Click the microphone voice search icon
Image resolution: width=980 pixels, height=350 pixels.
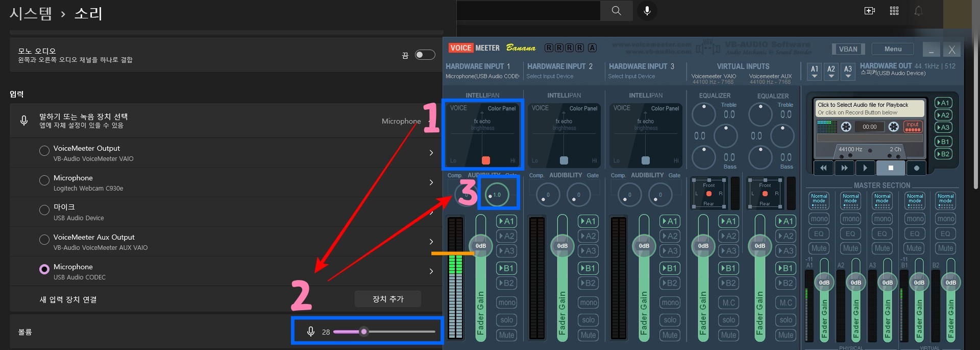click(647, 11)
